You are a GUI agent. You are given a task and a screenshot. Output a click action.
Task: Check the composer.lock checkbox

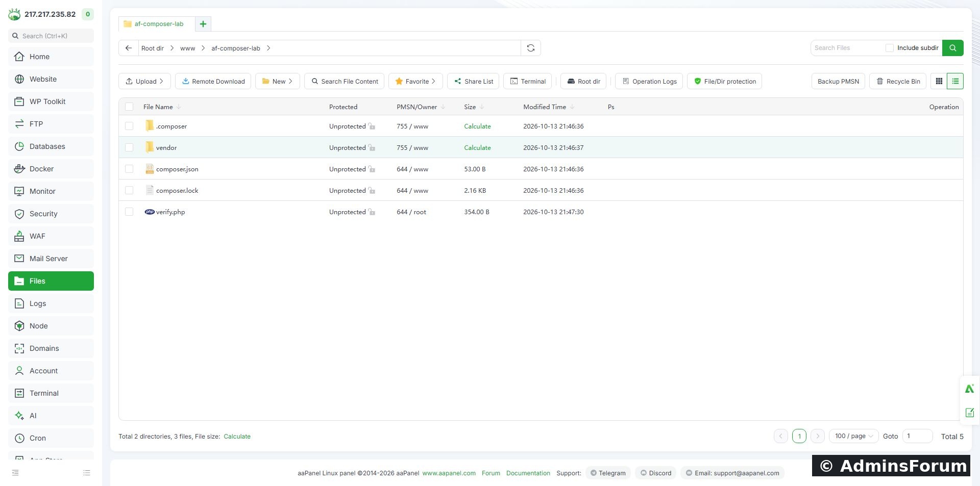click(x=129, y=190)
